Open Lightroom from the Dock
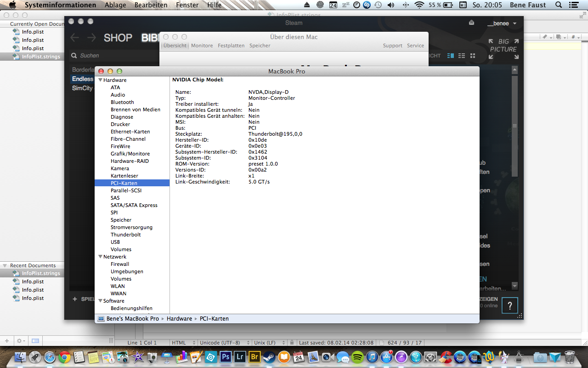 pos(240,356)
